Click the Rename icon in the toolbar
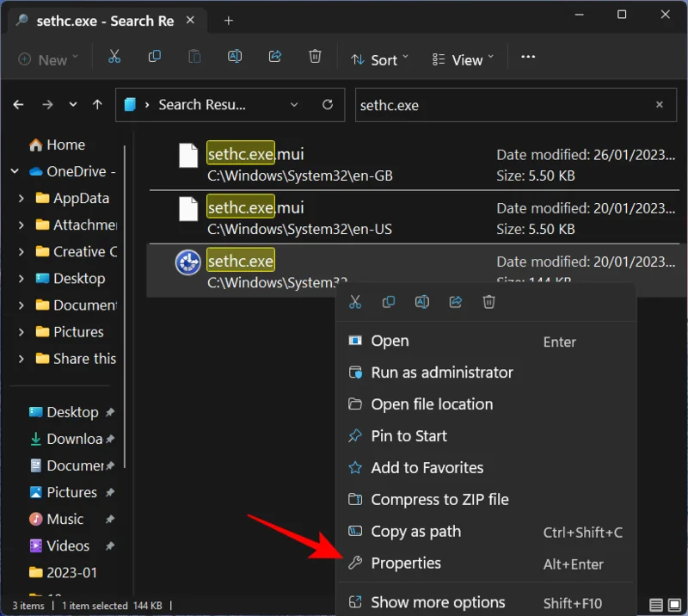 pyautogui.click(x=234, y=57)
